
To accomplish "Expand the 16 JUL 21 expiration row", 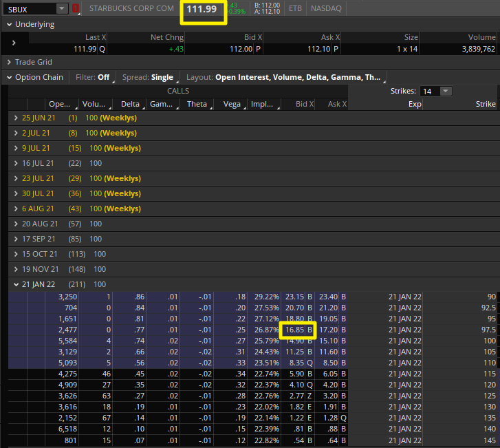I will [17, 163].
